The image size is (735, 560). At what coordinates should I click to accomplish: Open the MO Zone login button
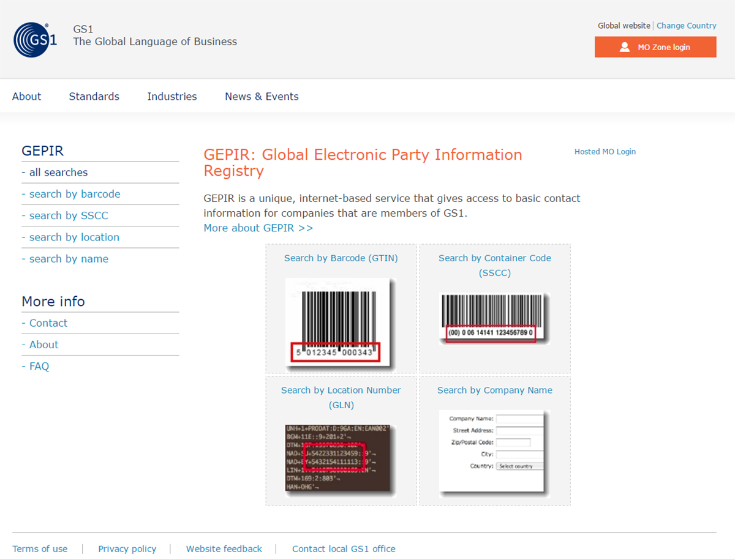655,47
